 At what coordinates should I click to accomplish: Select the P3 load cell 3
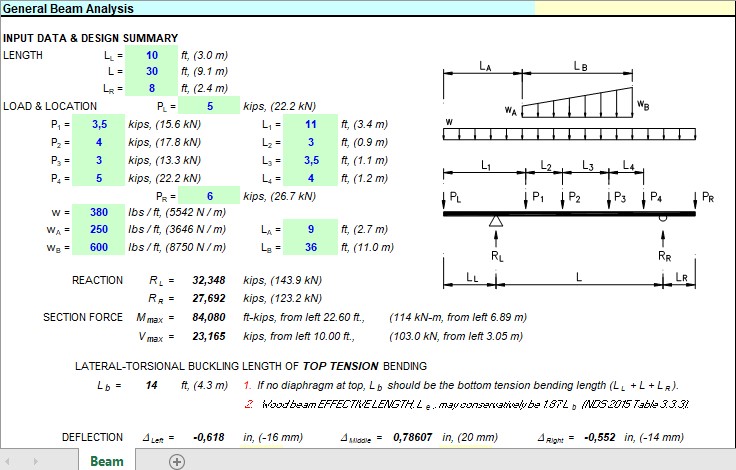click(x=99, y=160)
